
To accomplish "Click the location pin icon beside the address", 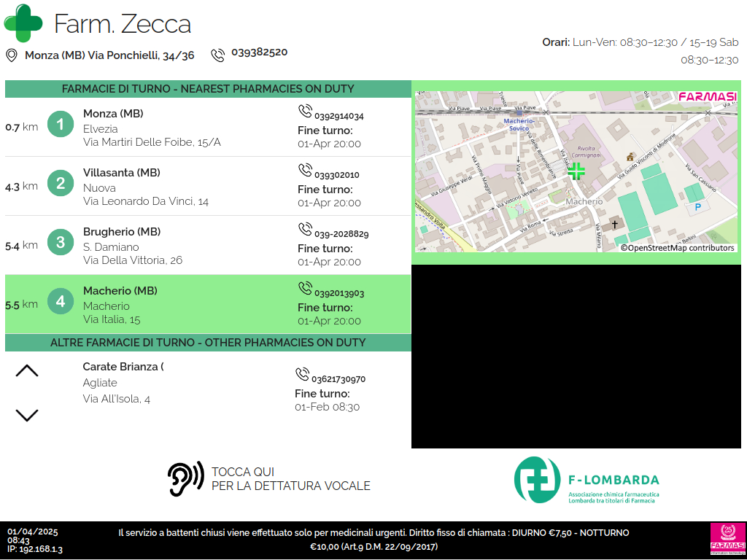I will (x=12, y=55).
